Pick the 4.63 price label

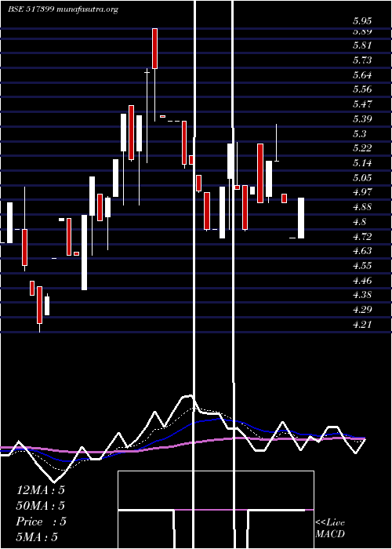(362, 251)
